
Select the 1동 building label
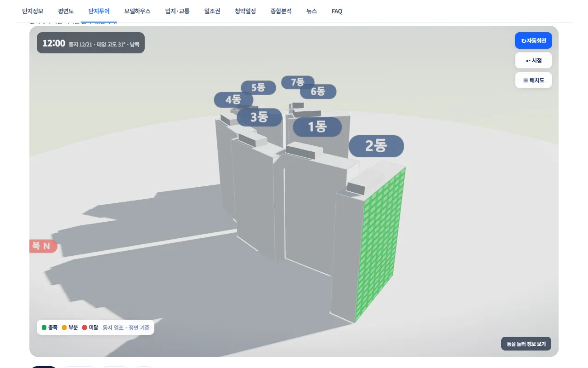click(x=317, y=126)
